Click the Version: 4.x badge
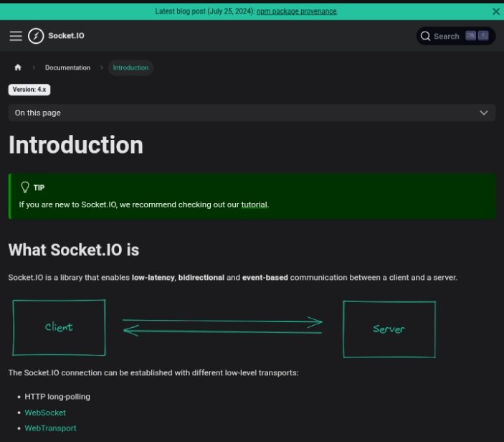 point(29,90)
